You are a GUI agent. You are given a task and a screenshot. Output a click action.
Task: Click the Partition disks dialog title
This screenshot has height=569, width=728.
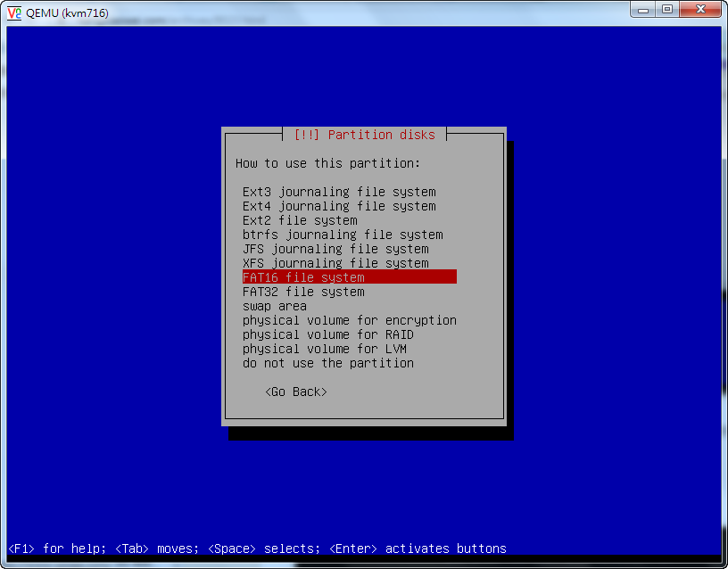[365, 135]
